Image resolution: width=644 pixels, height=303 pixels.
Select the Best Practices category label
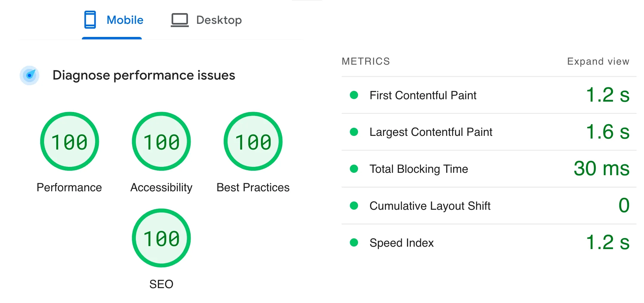[253, 187]
